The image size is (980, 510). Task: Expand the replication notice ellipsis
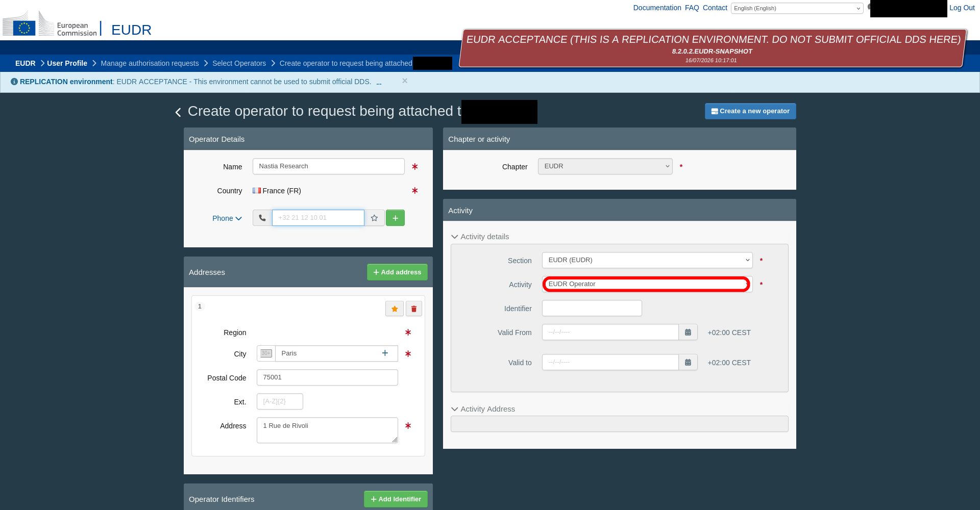[379, 82]
